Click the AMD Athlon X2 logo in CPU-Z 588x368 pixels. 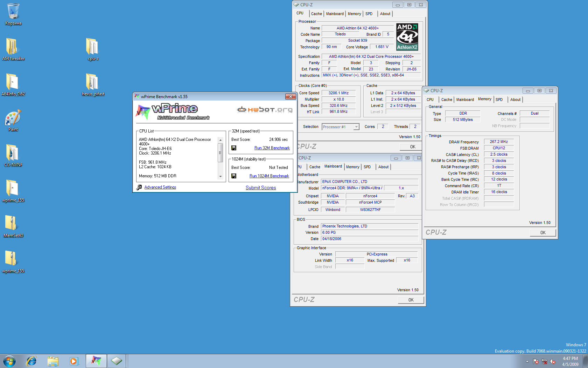407,37
